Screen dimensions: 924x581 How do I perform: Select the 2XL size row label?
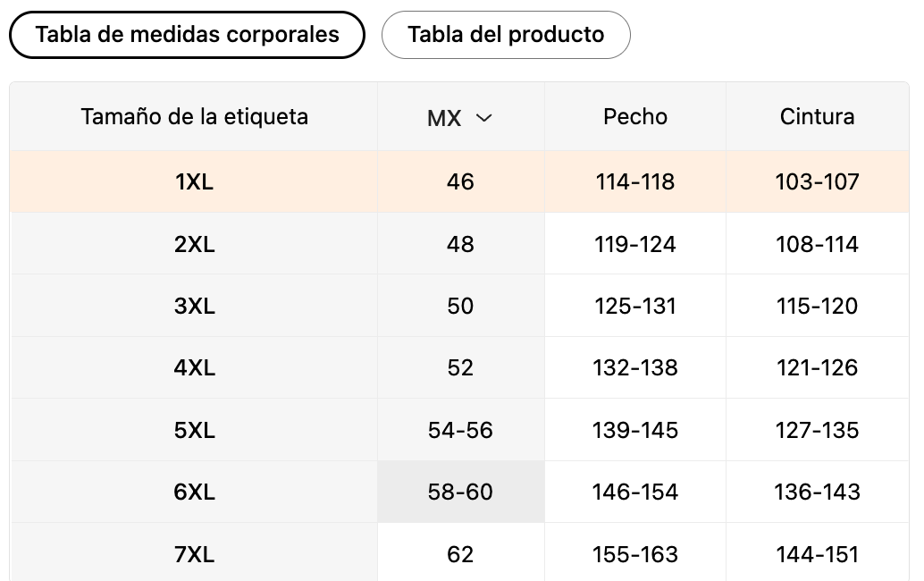194,244
